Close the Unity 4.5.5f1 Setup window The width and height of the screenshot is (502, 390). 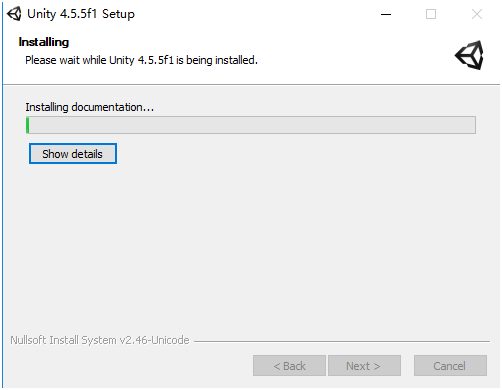click(477, 14)
